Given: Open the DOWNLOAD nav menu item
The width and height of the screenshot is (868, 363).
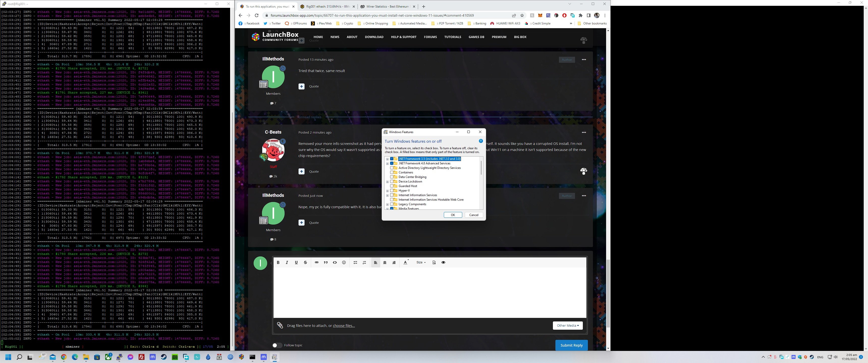Looking at the screenshot, I should 374,37.
